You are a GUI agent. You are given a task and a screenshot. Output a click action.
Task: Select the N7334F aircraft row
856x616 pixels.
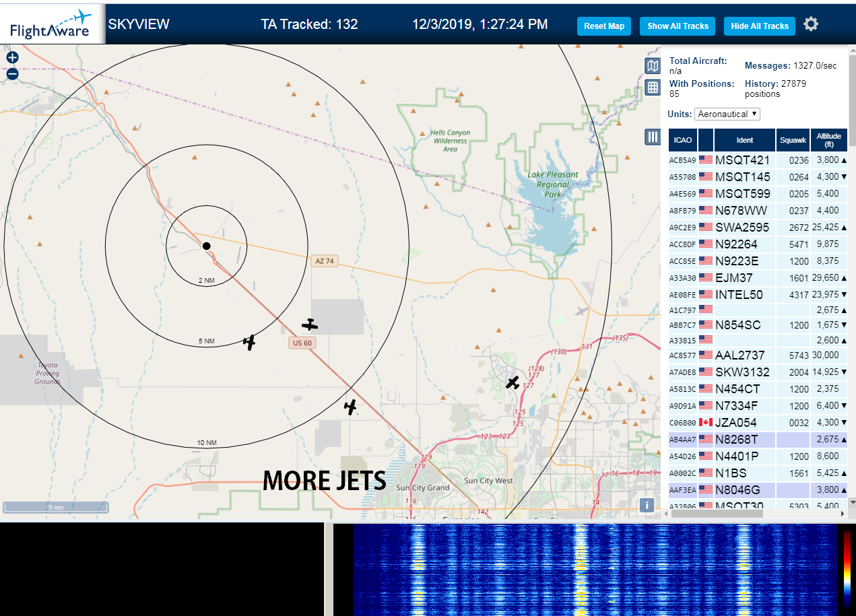(758, 405)
